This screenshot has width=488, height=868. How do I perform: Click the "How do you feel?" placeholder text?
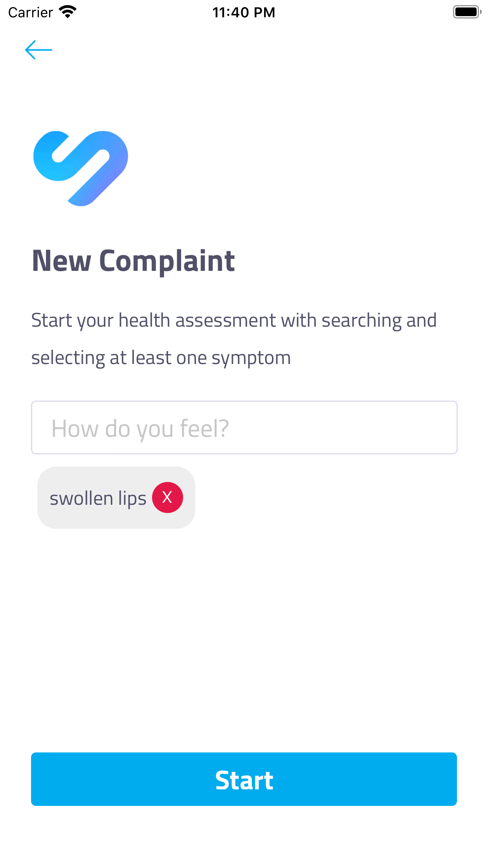coord(140,428)
